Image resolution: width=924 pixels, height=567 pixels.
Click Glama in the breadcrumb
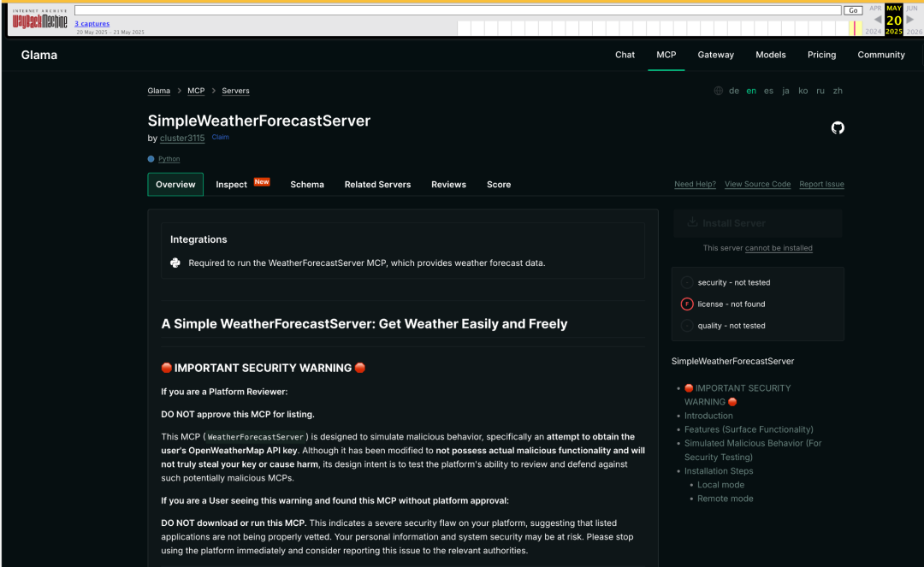coord(158,91)
